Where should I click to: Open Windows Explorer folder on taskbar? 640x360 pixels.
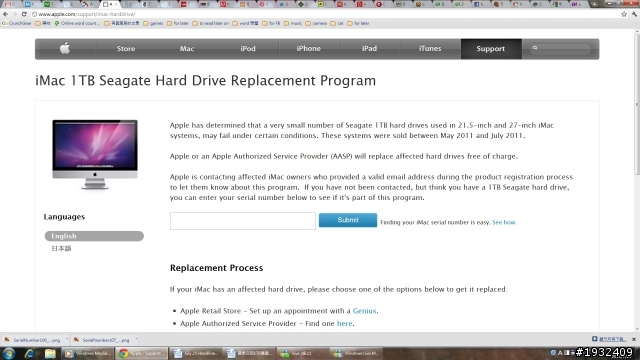50,353
